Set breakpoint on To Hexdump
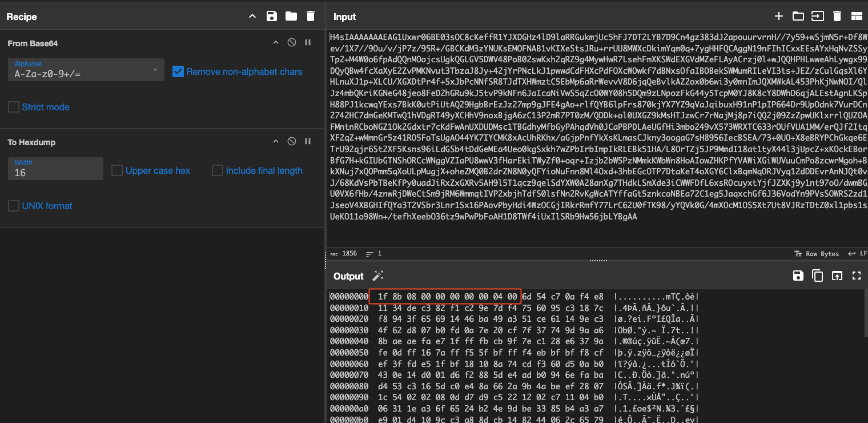The height and width of the screenshot is (423, 868). click(308, 142)
